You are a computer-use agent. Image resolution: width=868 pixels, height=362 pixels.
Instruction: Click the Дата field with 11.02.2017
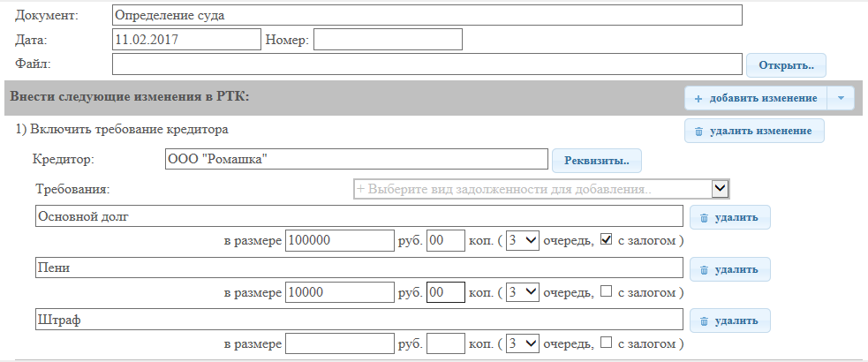[x=185, y=39]
